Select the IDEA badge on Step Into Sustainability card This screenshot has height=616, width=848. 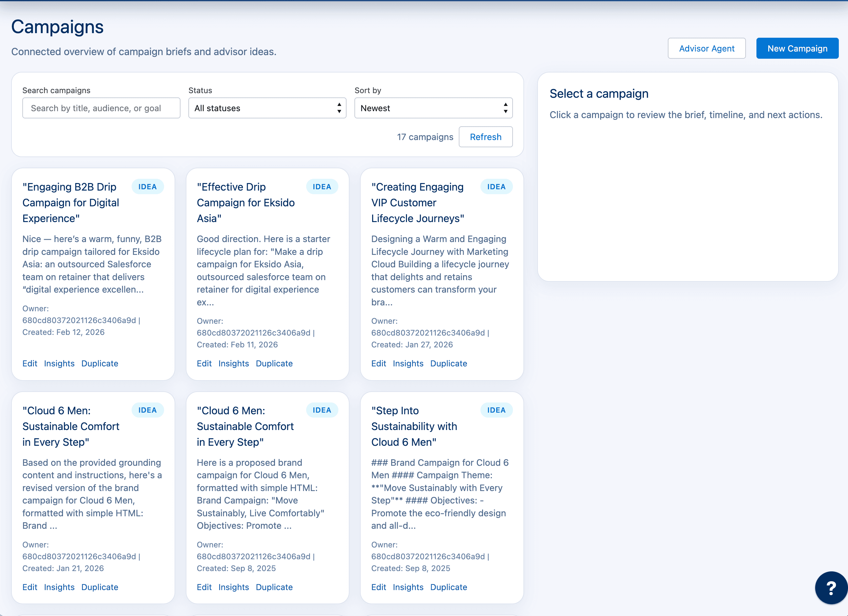pyautogui.click(x=496, y=410)
